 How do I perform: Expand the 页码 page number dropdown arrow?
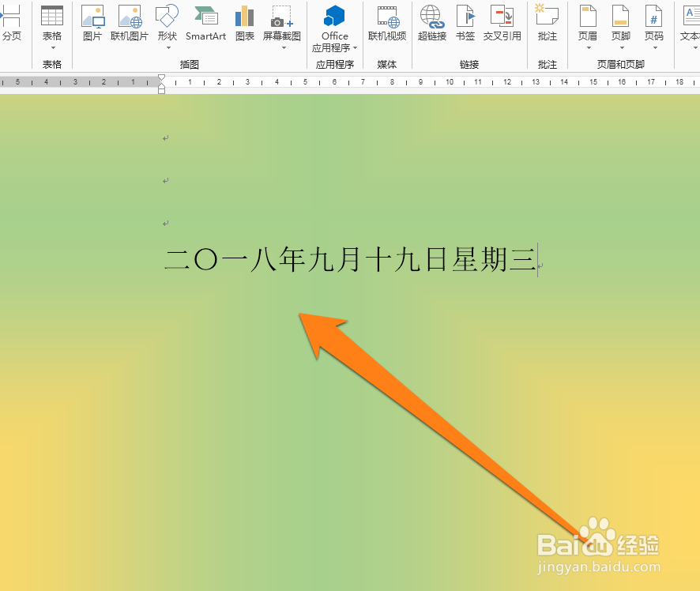tap(655, 47)
